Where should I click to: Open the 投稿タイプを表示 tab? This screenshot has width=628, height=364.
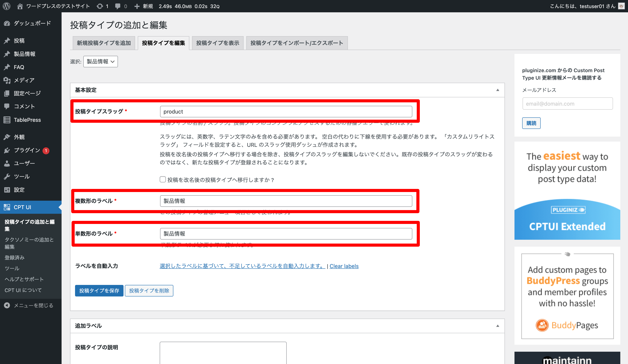(x=218, y=43)
